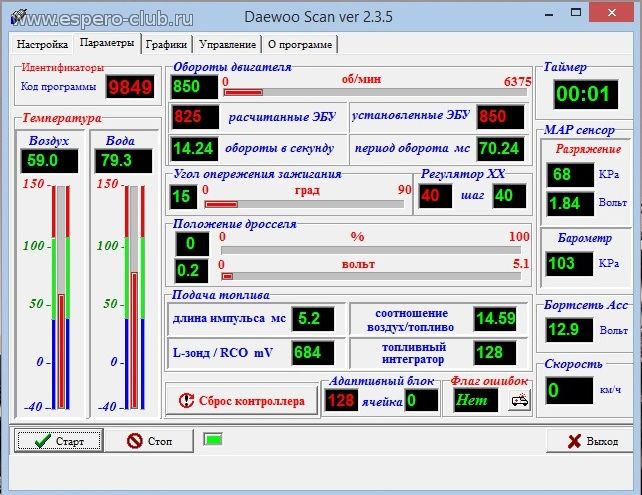Close the Daewoo Scan window
Image resolution: width=642 pixels, height=495 pixels.
tap(612, 13)
